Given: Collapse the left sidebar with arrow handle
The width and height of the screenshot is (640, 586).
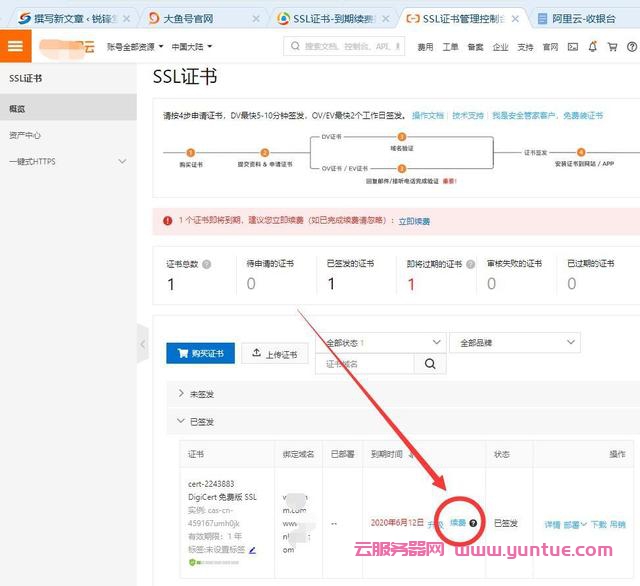Looking at the screenshot, I should pyautogui.click(x=143, y=347).
